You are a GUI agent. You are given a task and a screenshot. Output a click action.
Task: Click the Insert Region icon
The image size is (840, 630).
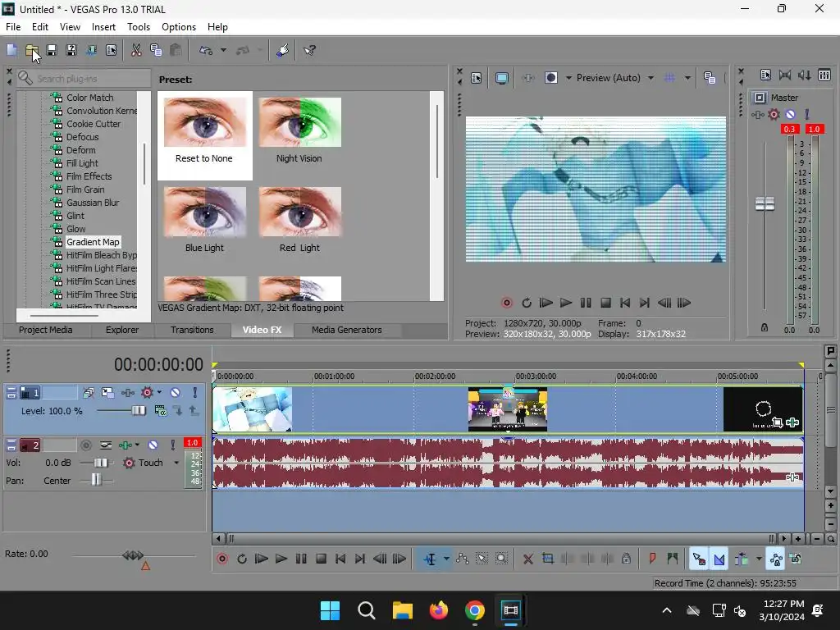(x=673, y=559)
